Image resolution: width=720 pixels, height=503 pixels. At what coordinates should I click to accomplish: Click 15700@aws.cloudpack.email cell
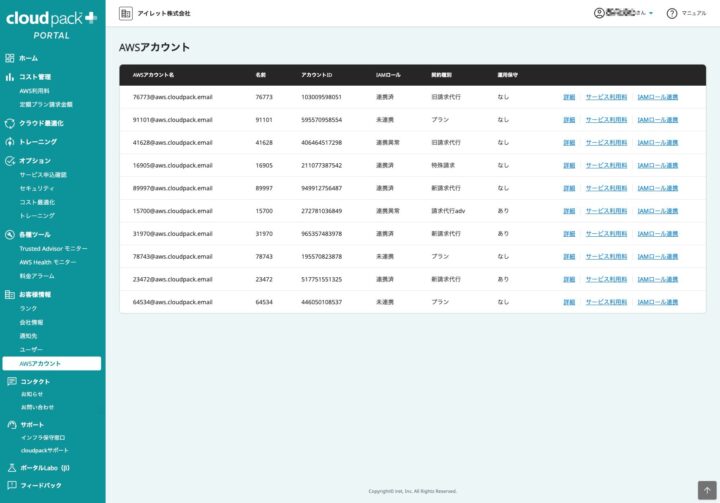[173, 211]
